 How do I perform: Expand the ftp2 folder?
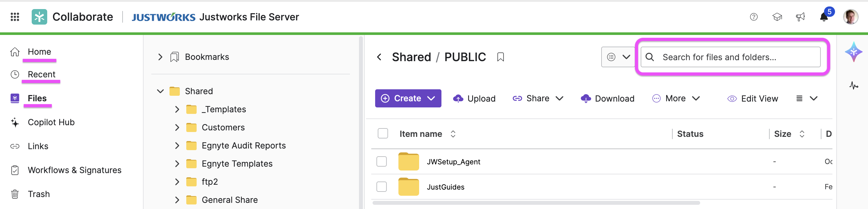pyautogui.click(x=177, y=182)
